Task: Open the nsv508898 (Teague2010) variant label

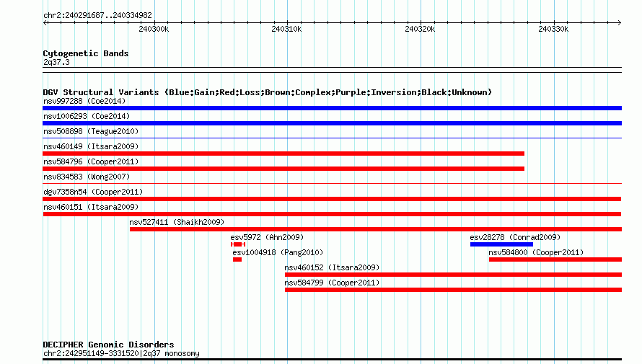Action: tap(91, 131)
